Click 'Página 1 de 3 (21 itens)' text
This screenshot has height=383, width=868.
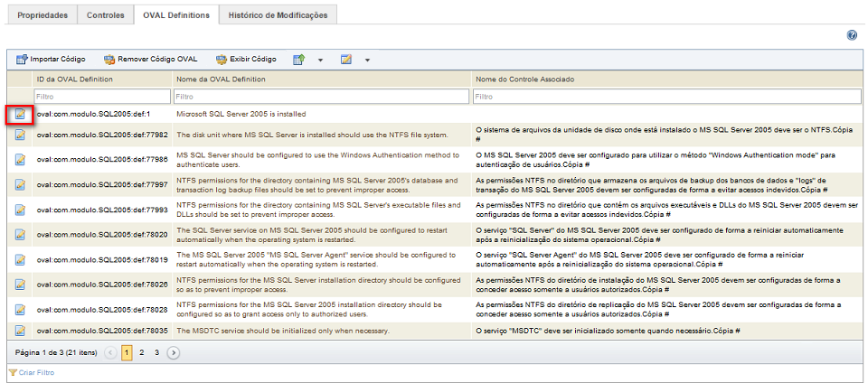[x=56, y=352]
